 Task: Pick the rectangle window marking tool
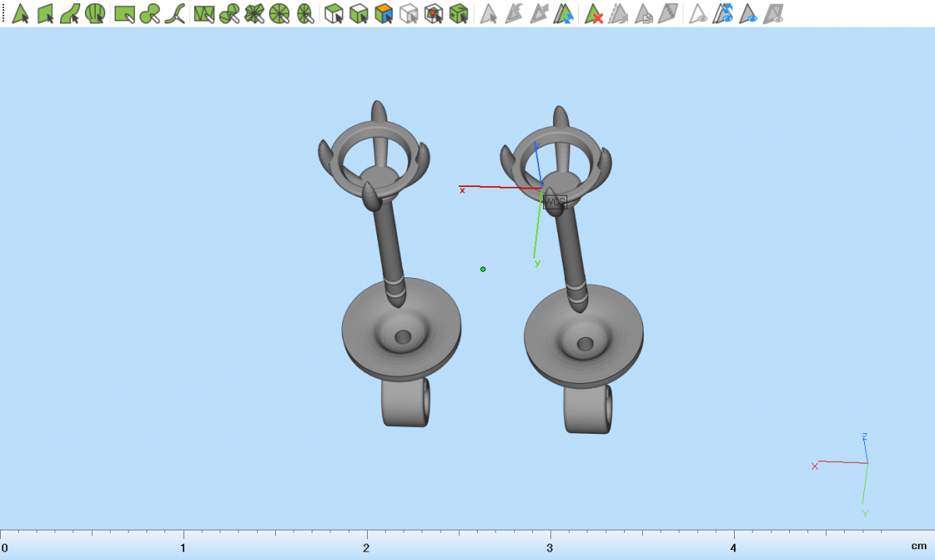pos(125,13)
